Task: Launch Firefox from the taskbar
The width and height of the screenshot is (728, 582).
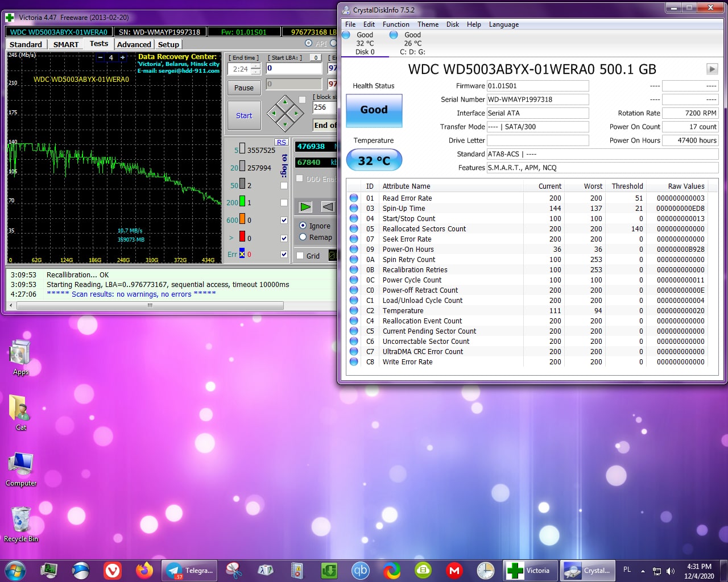Action: click(144, 570)
